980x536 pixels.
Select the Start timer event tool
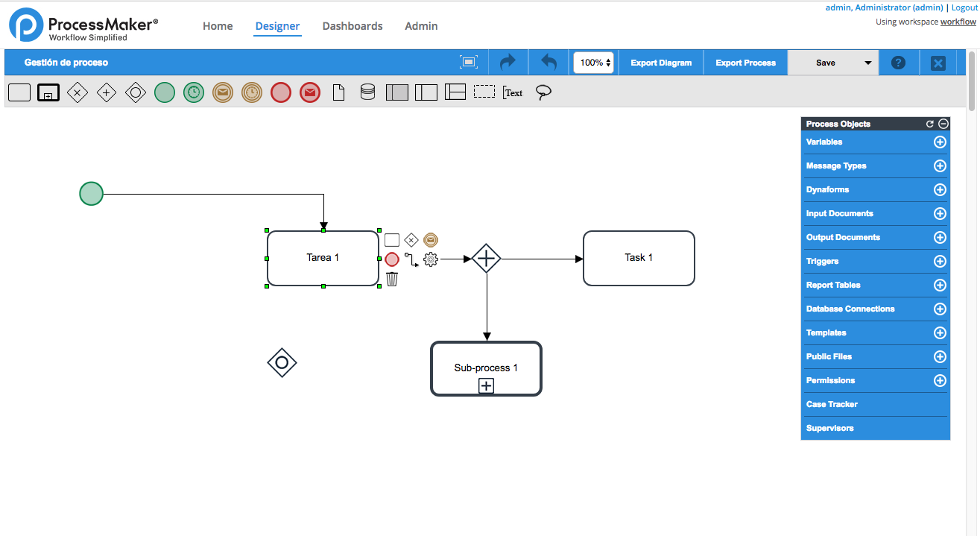pyautogui.click(x=194, y=92)
